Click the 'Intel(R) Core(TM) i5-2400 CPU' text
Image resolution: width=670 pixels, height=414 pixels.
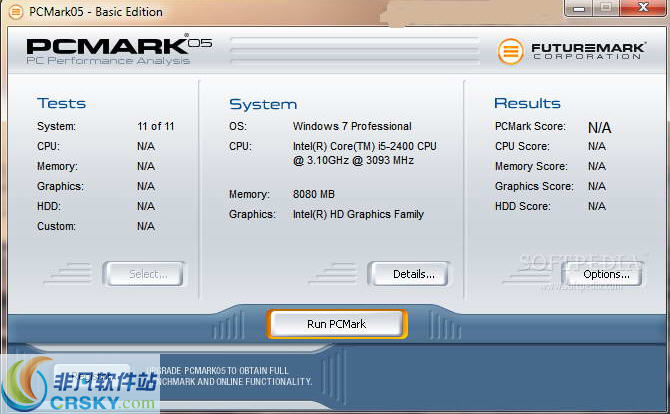tap(364, 146)
